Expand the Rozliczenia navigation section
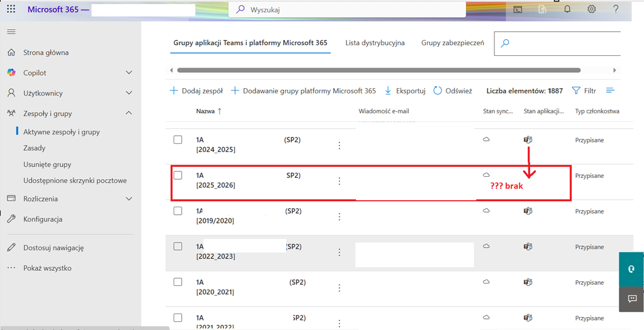644x330 pixels. coord(129,198)
